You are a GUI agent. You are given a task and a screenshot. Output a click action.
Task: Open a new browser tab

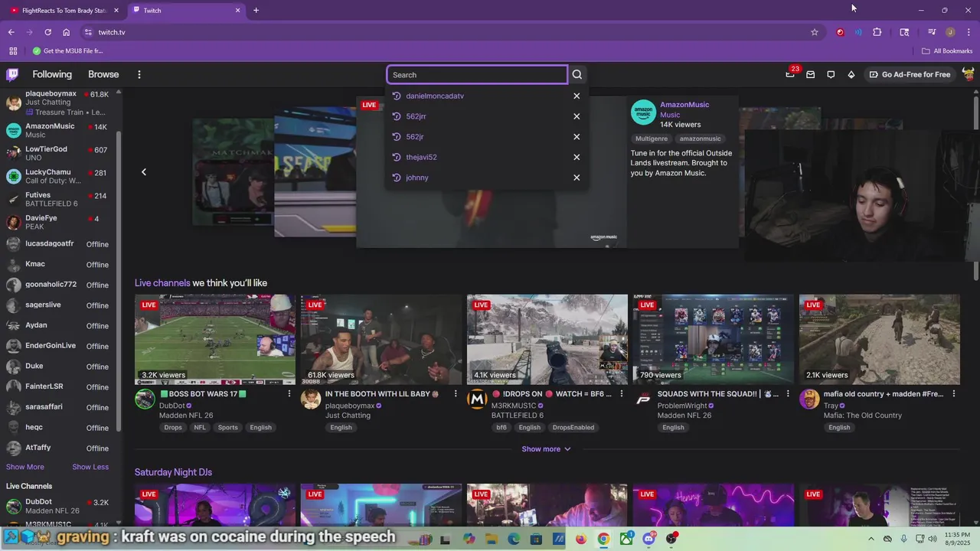pyautogui.click(x=256, y=10)
